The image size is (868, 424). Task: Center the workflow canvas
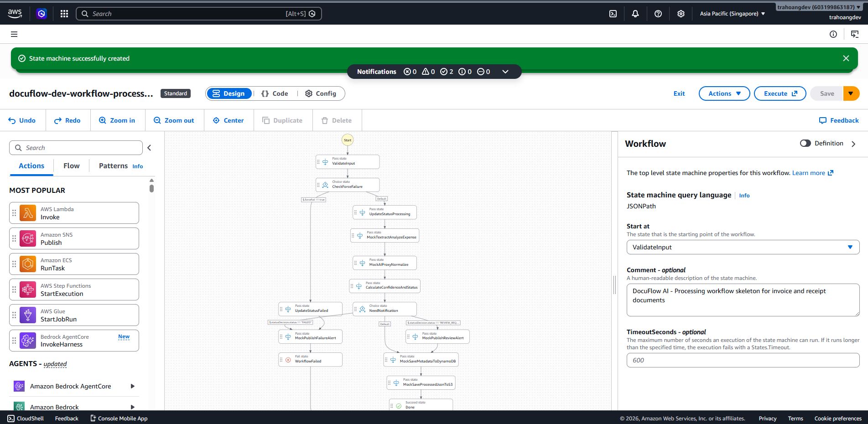[229, 120]
